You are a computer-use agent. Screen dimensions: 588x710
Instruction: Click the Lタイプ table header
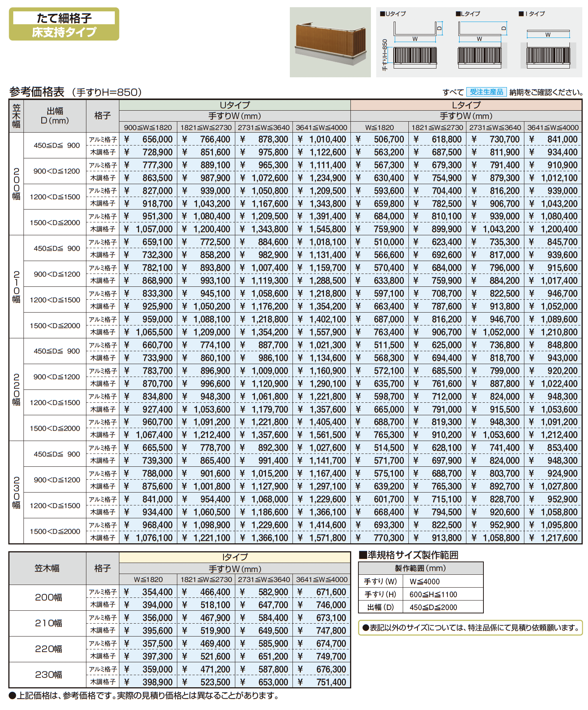click(x=466, y=105)
